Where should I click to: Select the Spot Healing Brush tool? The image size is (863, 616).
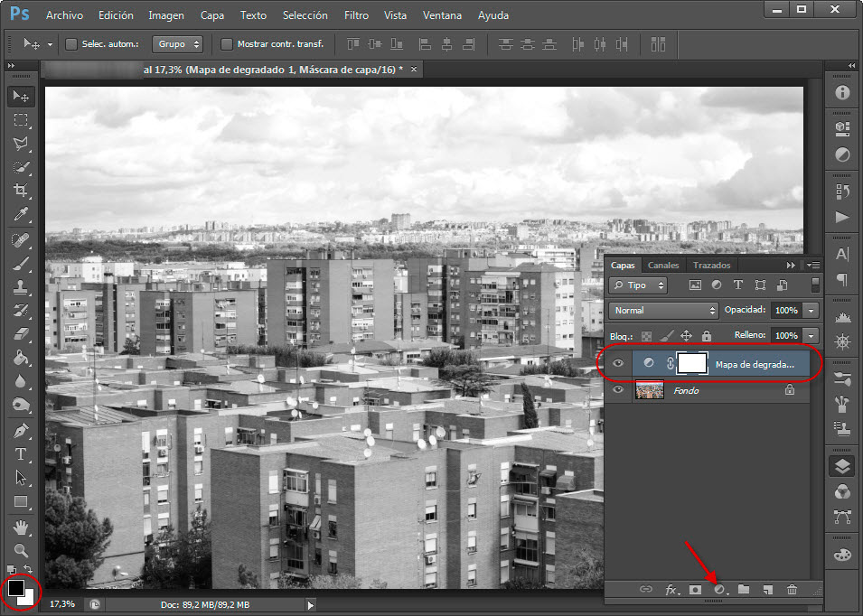(x=21, y=240)
